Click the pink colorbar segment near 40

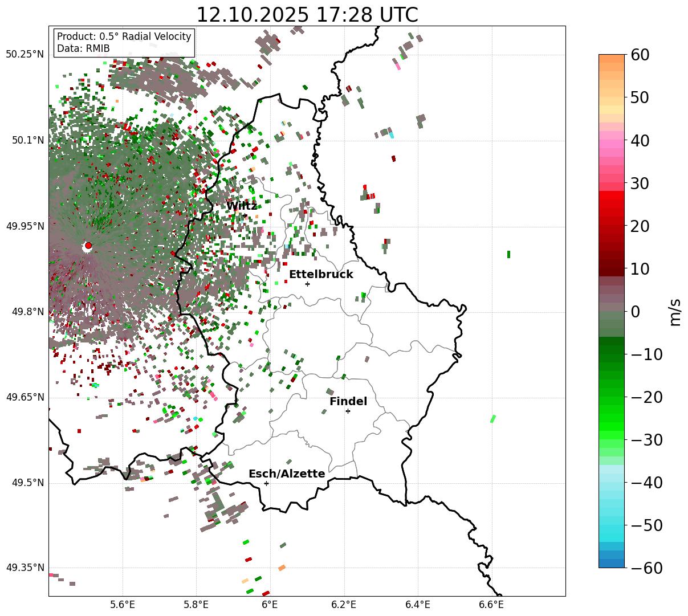pyautogui.click(x=612, y=144)
